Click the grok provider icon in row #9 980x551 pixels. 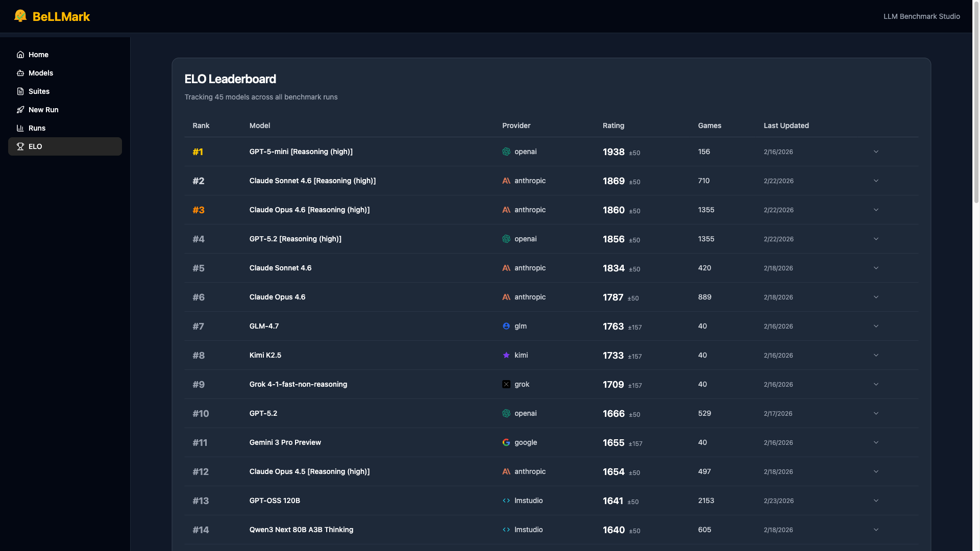pyautogui.click(x=506, y=384)
